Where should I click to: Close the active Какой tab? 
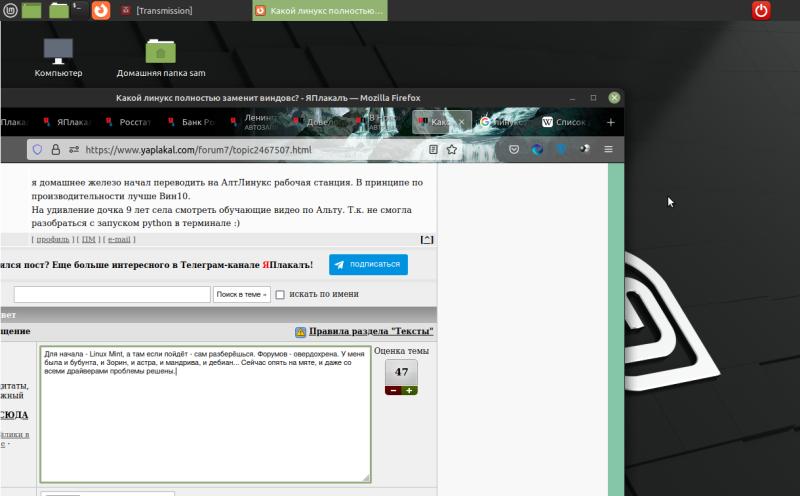pyautogui.click(x=461, y=122)
